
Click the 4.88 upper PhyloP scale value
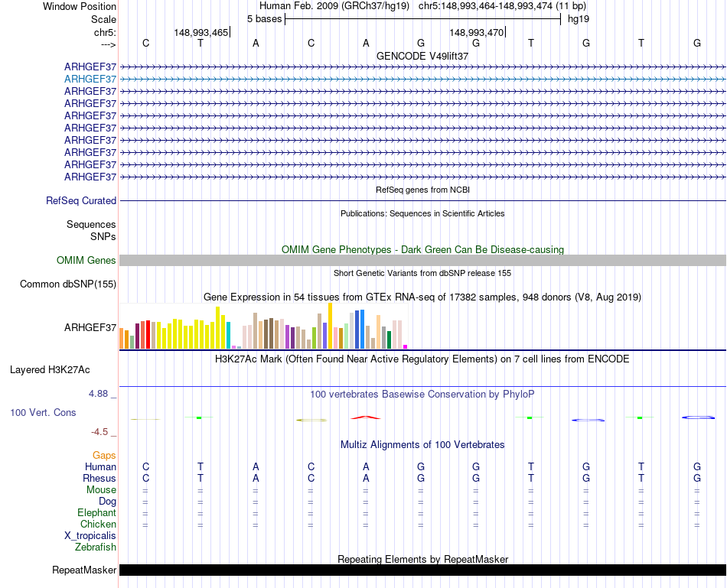point(98,394)
